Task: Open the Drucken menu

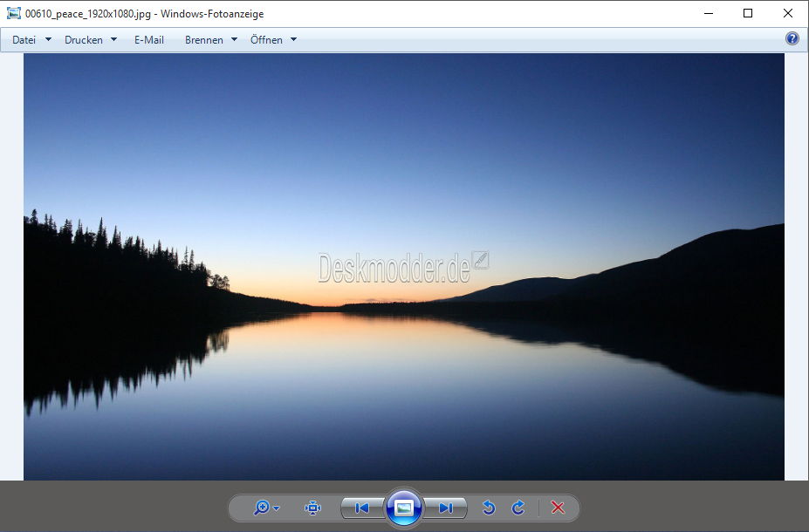Action: pyautogui.click(x=84, y=40)
